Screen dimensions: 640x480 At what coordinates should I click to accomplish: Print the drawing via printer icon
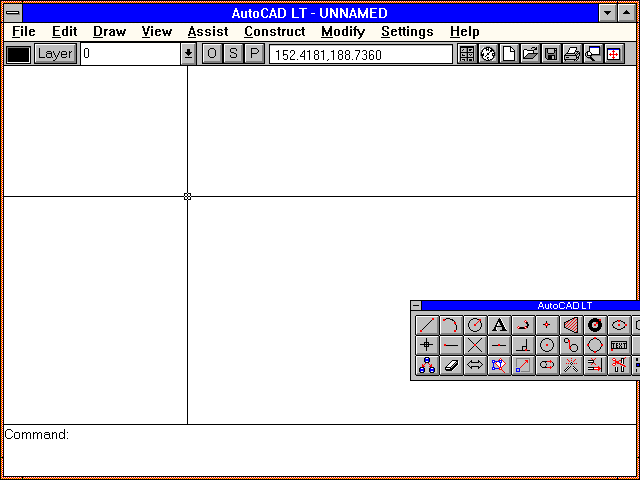click(x=572, y=54)
